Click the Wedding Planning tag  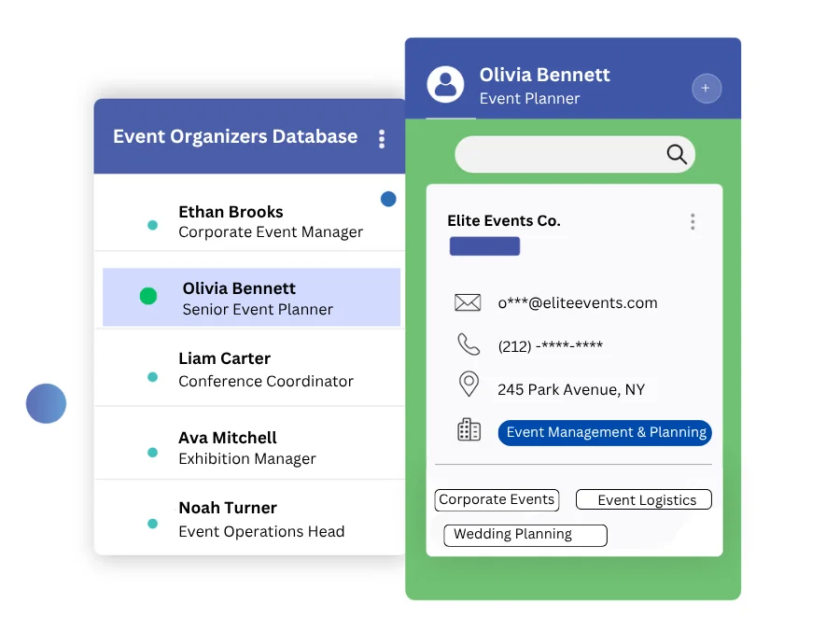point(525,535)
